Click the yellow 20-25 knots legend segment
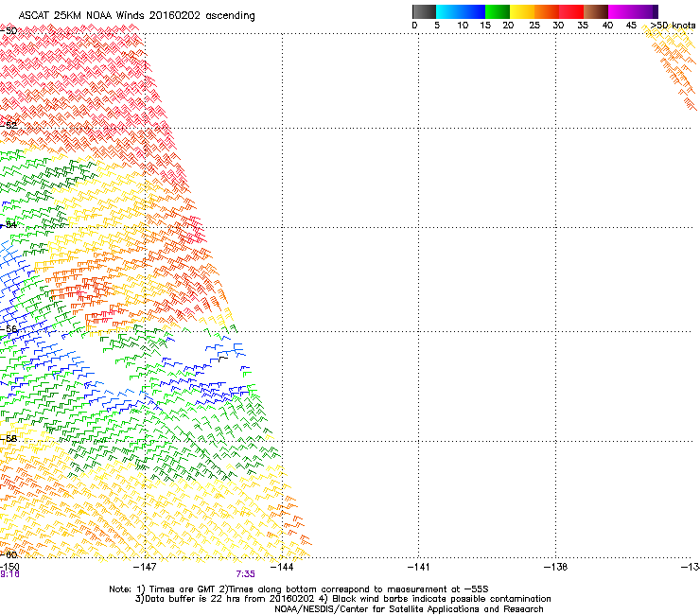This screenshot has height=615, width=700. pos(522,11)
